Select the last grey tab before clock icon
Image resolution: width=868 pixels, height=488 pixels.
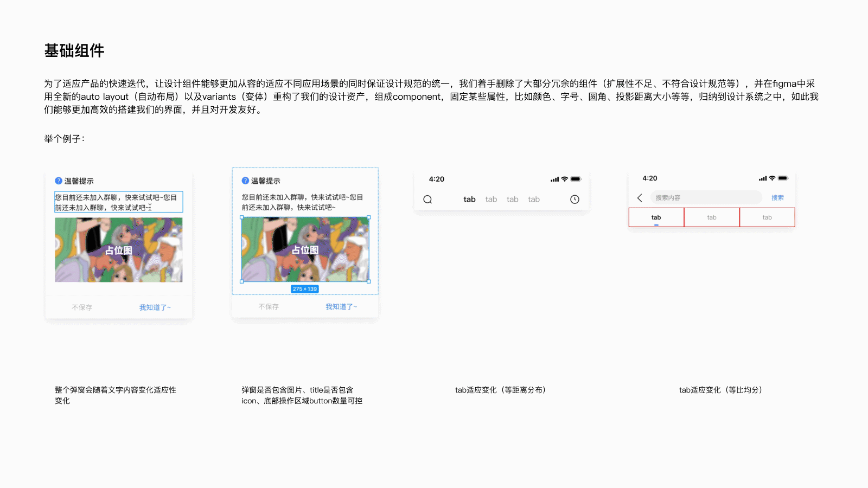click(x=534, y=200)
